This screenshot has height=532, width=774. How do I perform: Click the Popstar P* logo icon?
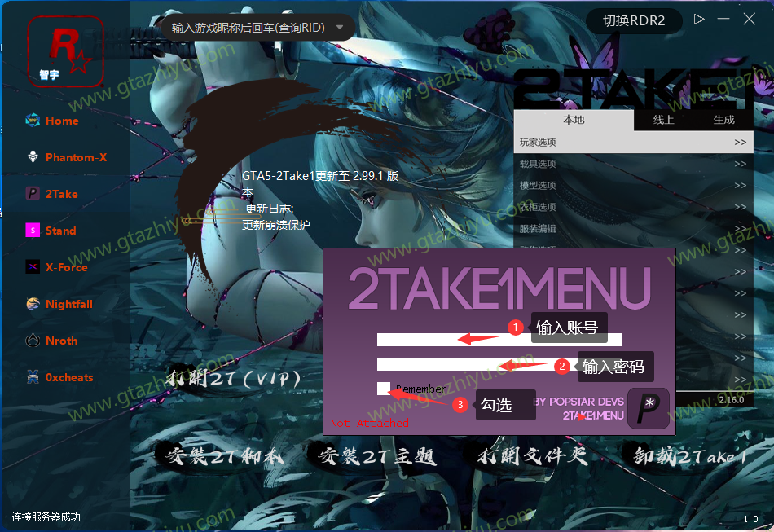click(x=649, y=408)
